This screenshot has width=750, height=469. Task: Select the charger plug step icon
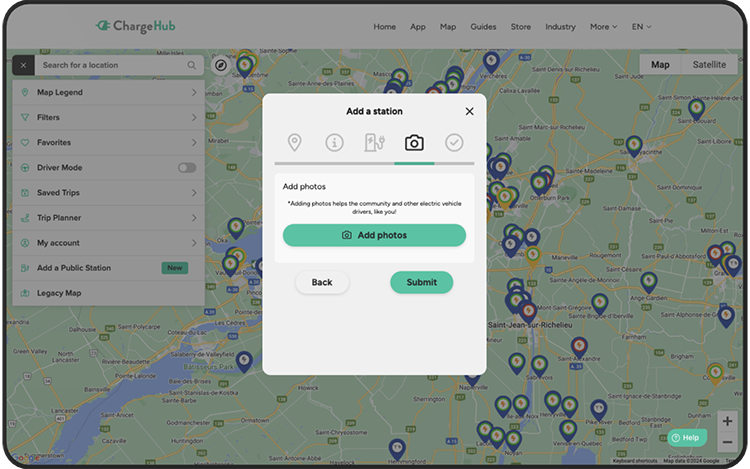pos(375,142)
